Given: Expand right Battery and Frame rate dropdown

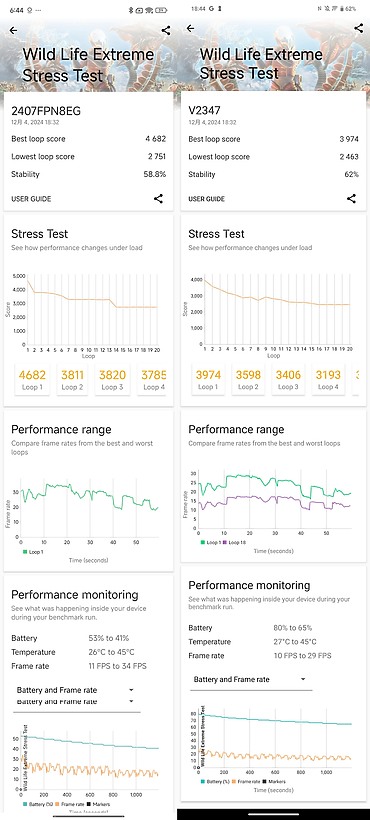Looking at the screenshot, I should [x=250, y=679].
